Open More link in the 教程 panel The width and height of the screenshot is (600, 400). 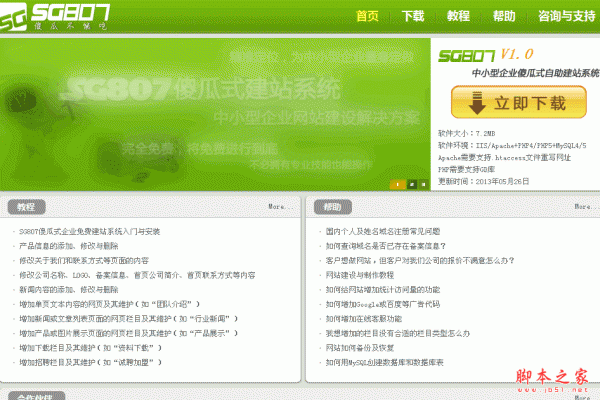pyautogui.click(x=280, y=207)
